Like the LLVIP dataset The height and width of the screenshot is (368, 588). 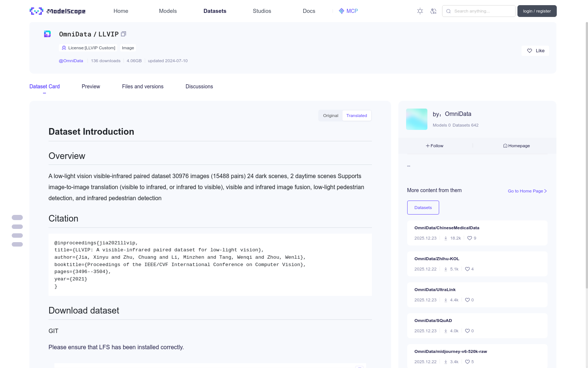(x=535, y=51)
